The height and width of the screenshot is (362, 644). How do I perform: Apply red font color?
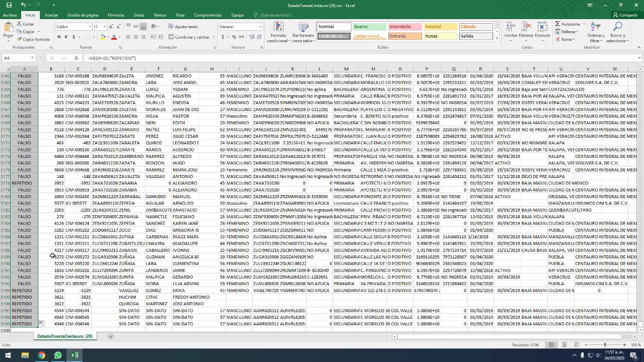pos(114,37)
